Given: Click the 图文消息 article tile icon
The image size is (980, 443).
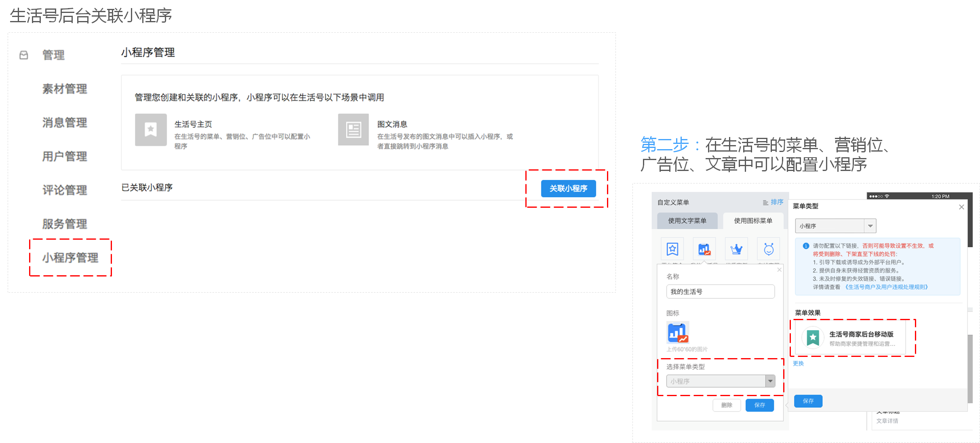Looking at the screenshot, I should (x=353, y=130).
